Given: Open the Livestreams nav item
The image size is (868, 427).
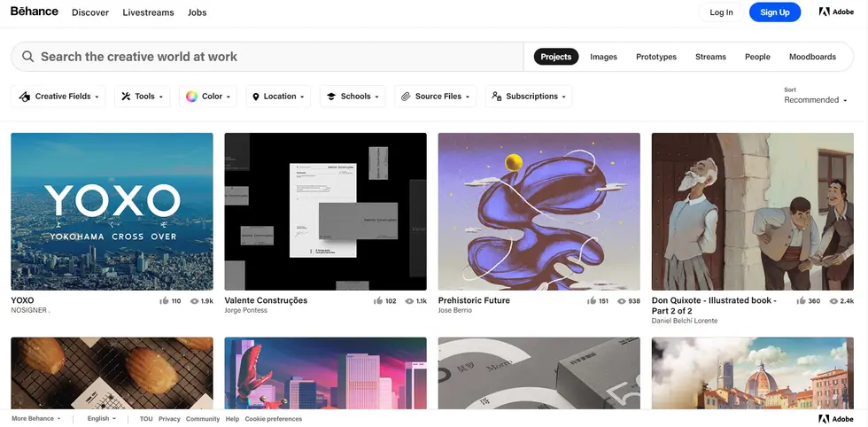Looking at the screenshot, I should click(x=148, y=12).
